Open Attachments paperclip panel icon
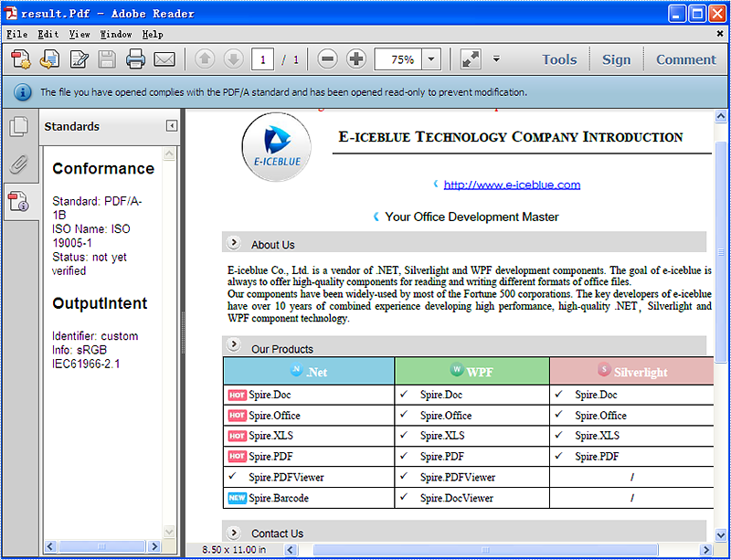The height and width of the screenshot is (560, 731). [19, 164]
